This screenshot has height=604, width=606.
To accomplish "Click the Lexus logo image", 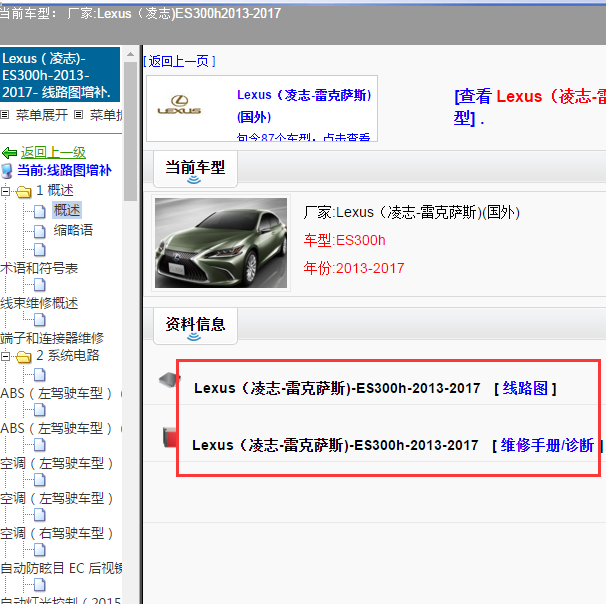I will (x=179, y=105).
